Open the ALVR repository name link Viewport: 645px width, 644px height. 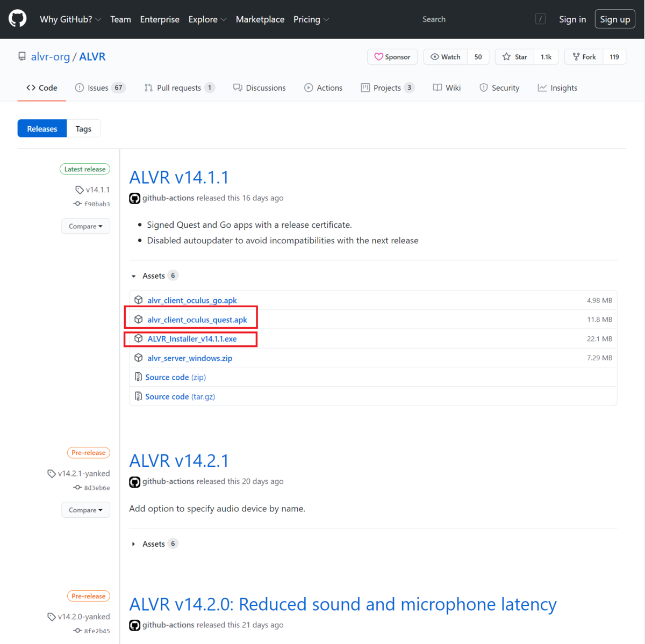click(92, 56)
